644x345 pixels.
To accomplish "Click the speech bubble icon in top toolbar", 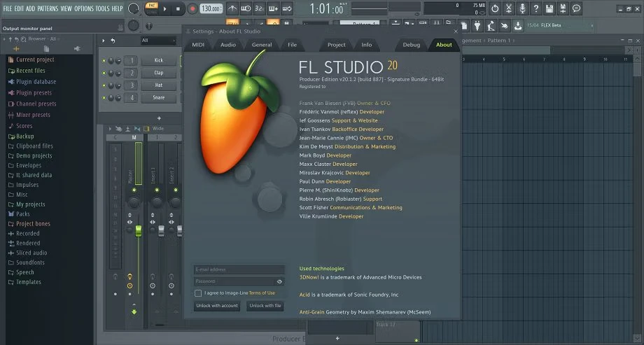I will pos(576,8).
